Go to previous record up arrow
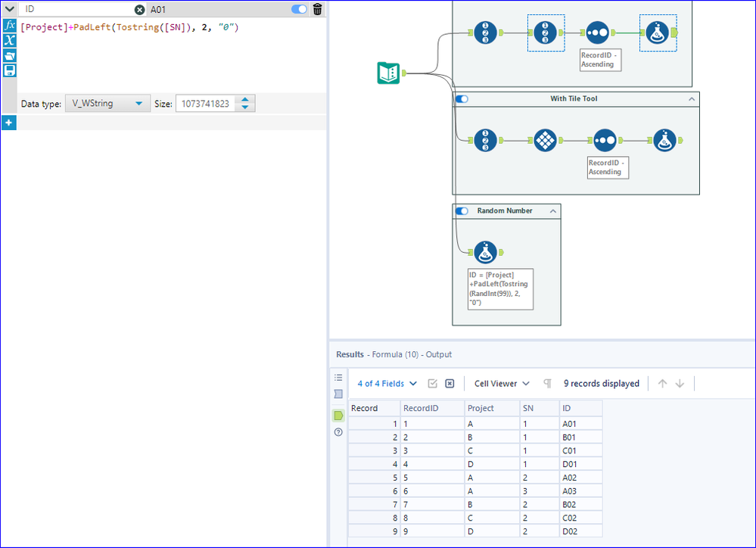 [662, 384]
